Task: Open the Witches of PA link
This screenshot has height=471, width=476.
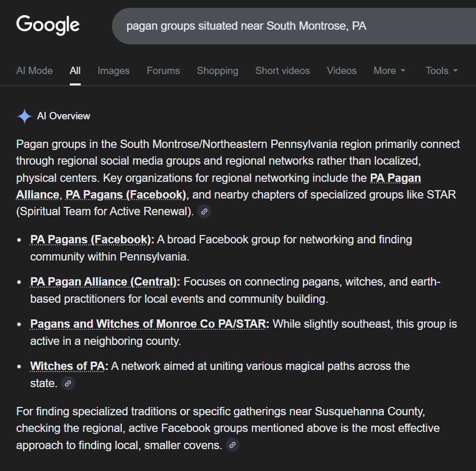Action: [x=68, y=366]
